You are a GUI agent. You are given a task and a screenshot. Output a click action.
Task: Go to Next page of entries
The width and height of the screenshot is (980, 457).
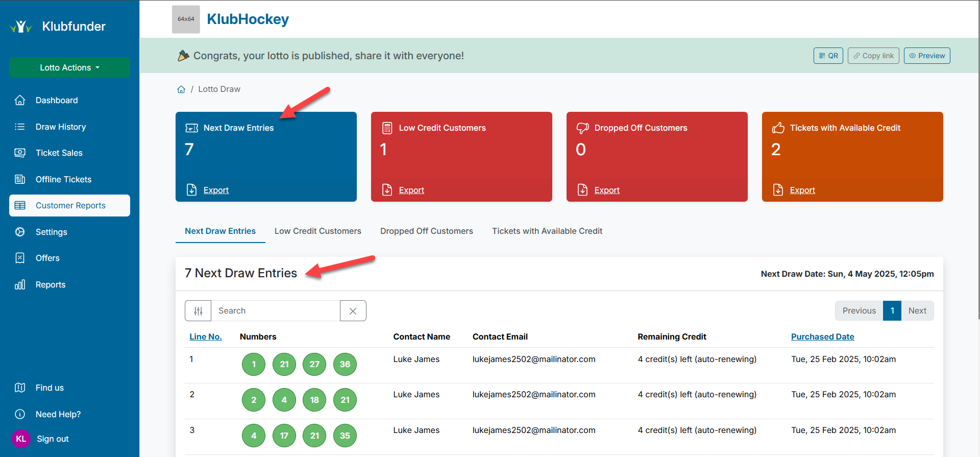[x=917, y=310]
